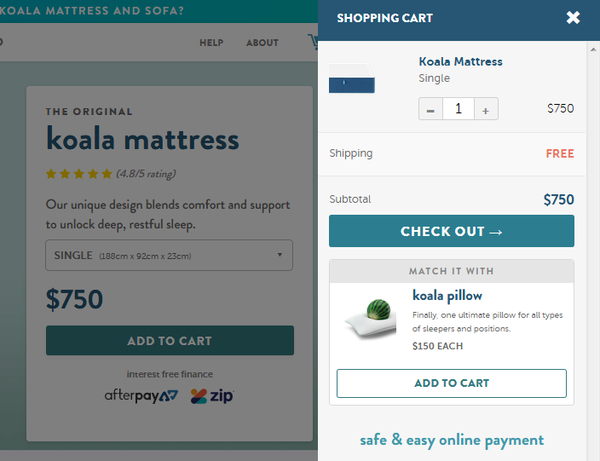The width and height of the screenshot is (600, 461).
Task: Click the Koala Mattress thumbnail in the cart
Action: (x=352, y=78)
